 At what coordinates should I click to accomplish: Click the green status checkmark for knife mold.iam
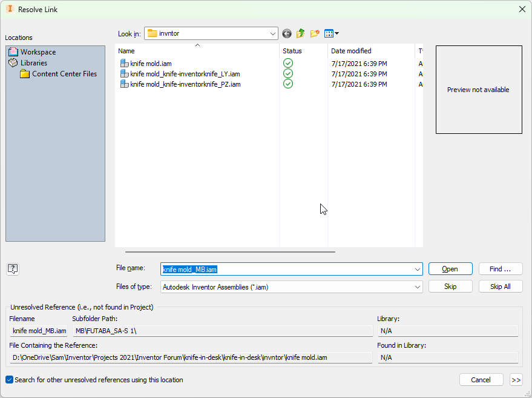tap(287, 63)
